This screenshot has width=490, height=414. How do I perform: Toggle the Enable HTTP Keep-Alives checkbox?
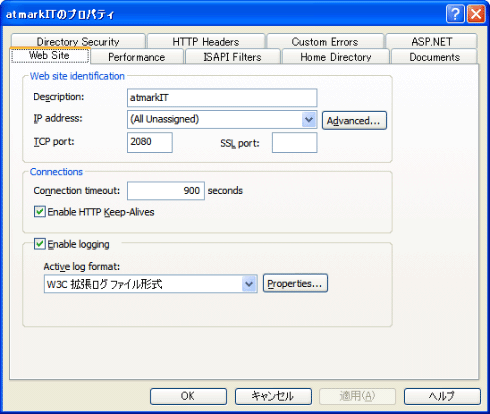click(40, 212)
